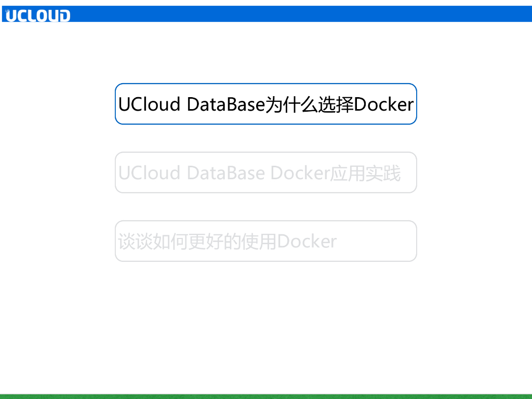Click the green footer bar
Screen dimensions: 532x399
266,396
